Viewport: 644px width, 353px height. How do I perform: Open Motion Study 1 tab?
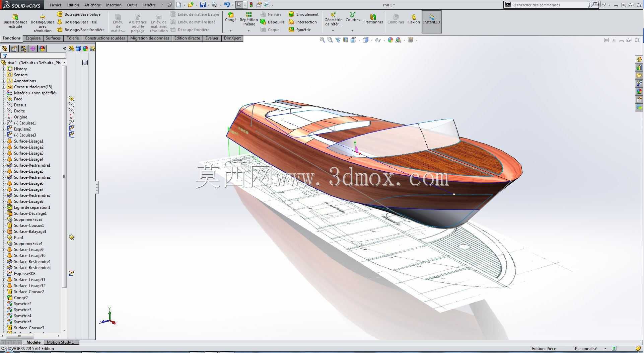(60, 342)
